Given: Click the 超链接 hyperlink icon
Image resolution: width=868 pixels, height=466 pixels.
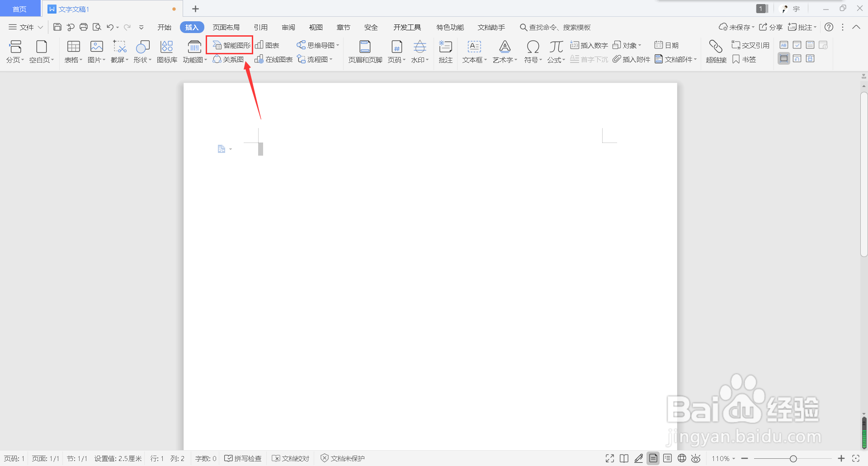Looking at the screenshot, I should click(x=716, y=52).
